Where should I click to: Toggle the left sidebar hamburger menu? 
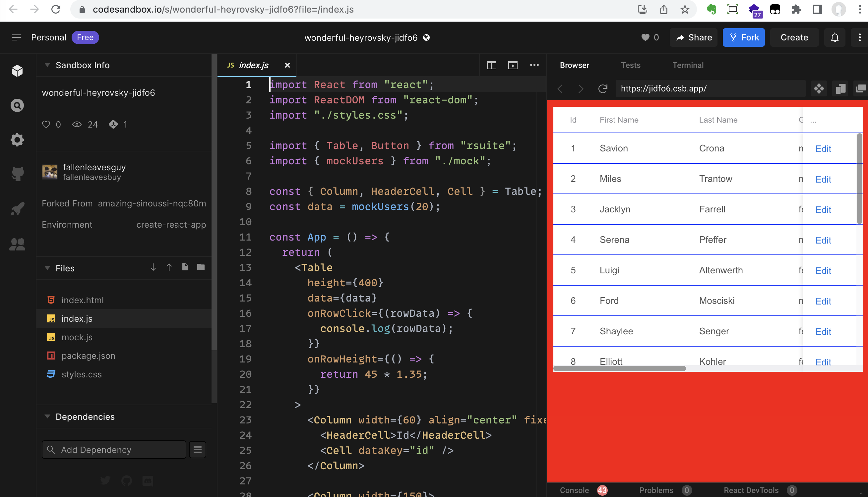[x=16, y=37]
